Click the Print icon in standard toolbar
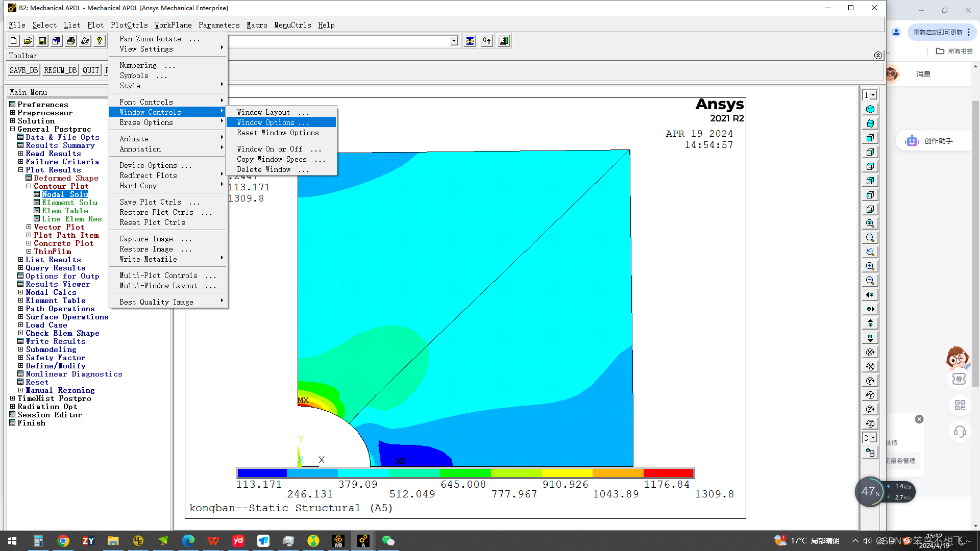This screenshot has width=980, height=551. [71, 41]
